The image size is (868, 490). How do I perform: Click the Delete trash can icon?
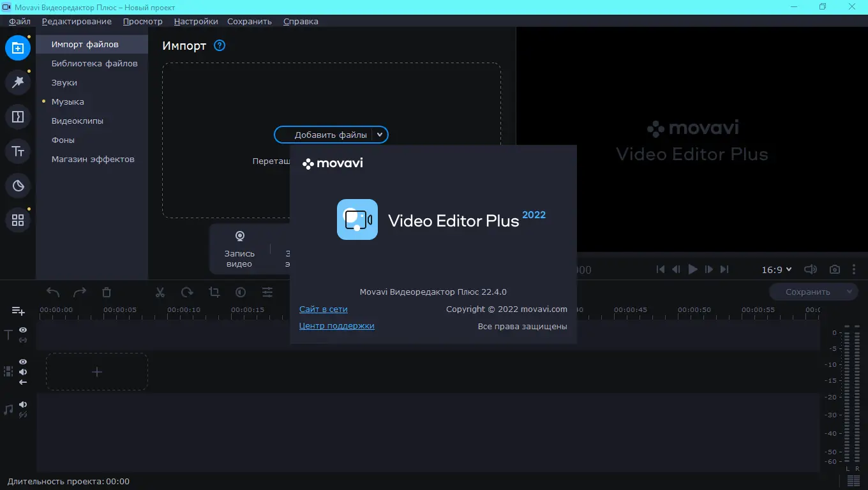[107, 292]
